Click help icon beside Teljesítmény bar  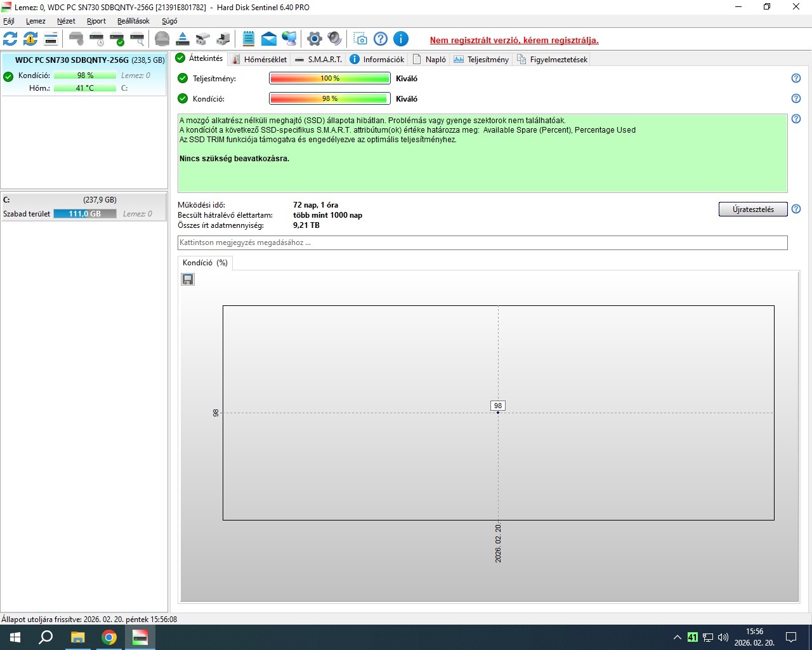point(796,78)
